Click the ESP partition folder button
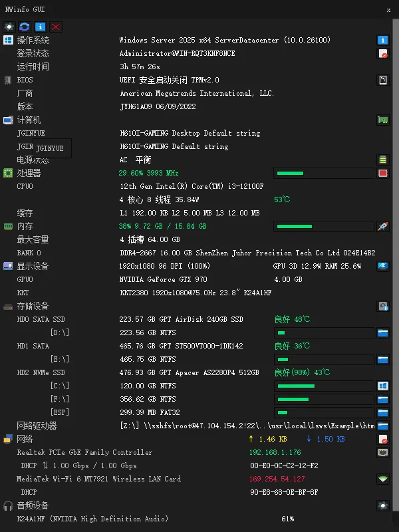399x532 pixels. click(383, 412)
